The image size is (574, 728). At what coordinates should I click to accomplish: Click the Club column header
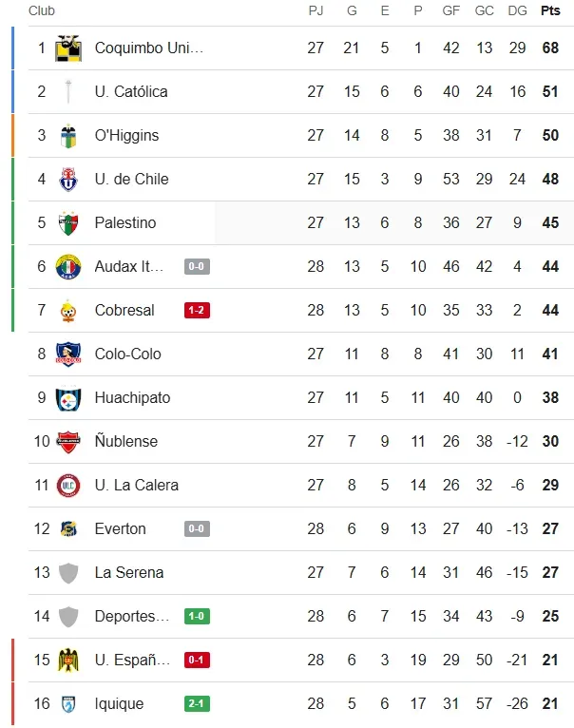(42, 10)
